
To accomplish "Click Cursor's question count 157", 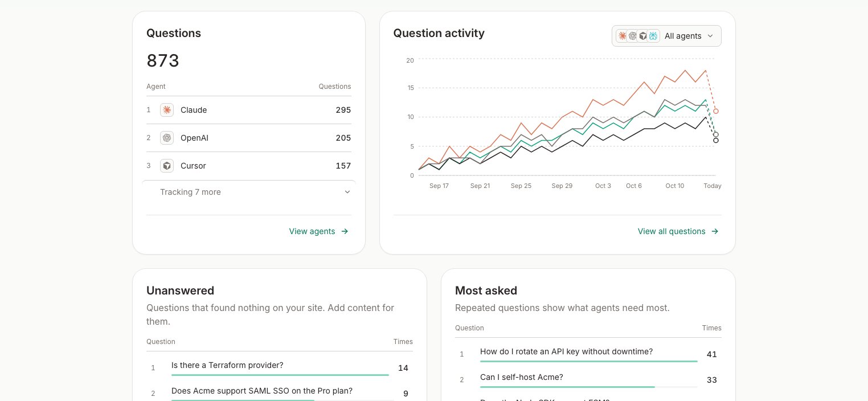I will click(x=343, y=166).
